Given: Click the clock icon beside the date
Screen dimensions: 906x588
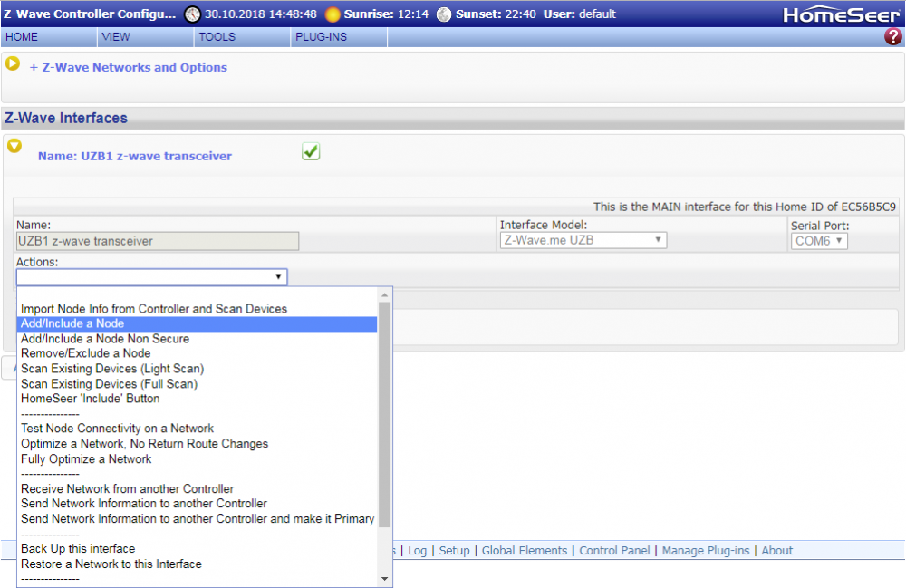Looking at the screenshot, I should click(192, 14).
